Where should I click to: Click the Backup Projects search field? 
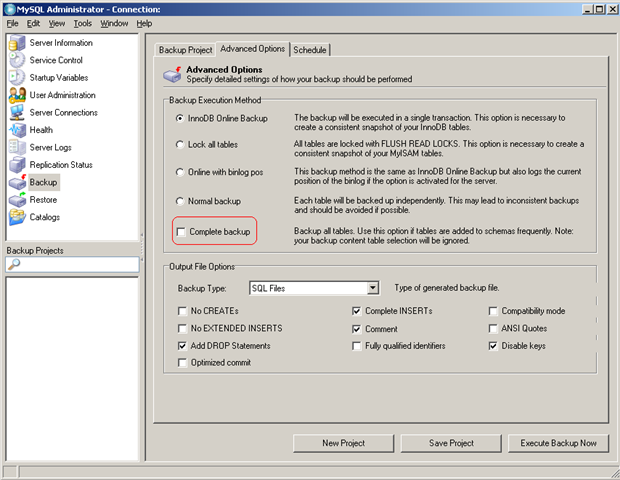pyautogui.click(x=72, y=264)
